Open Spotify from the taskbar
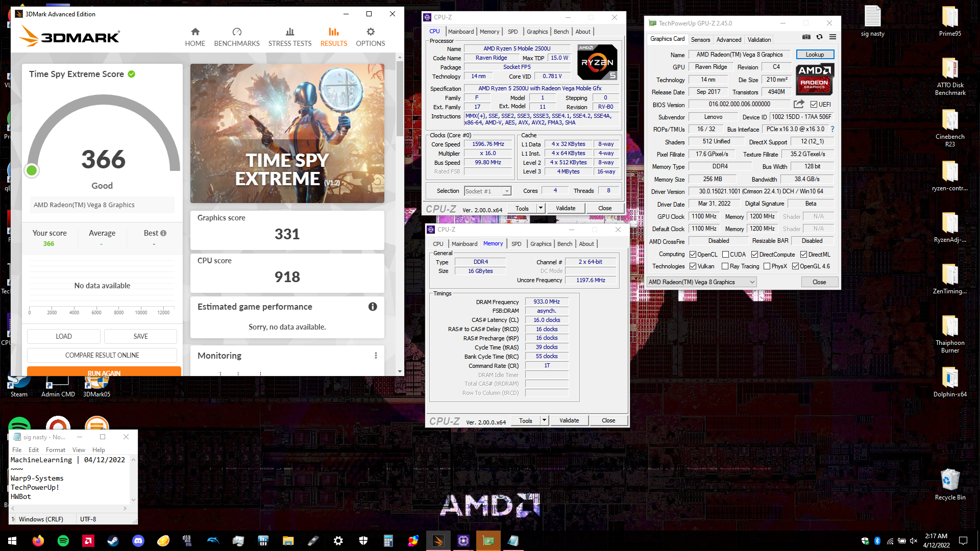Screen dimensions: 980x551 click(x=63, y=541)
